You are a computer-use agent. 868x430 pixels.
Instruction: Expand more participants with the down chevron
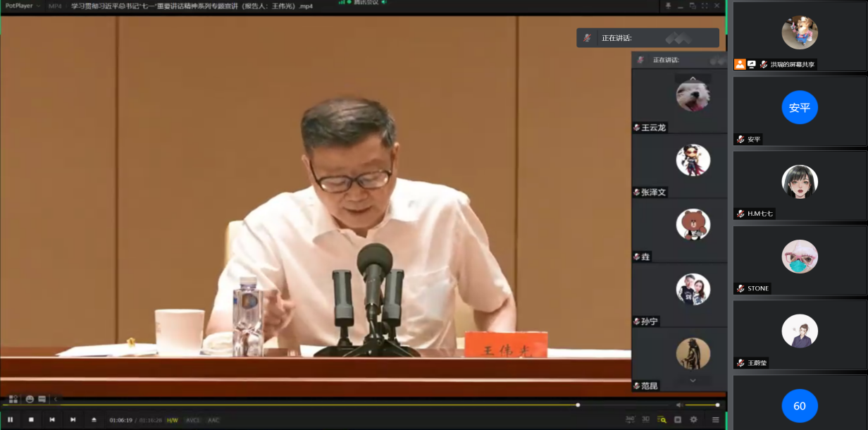point(693,381)
